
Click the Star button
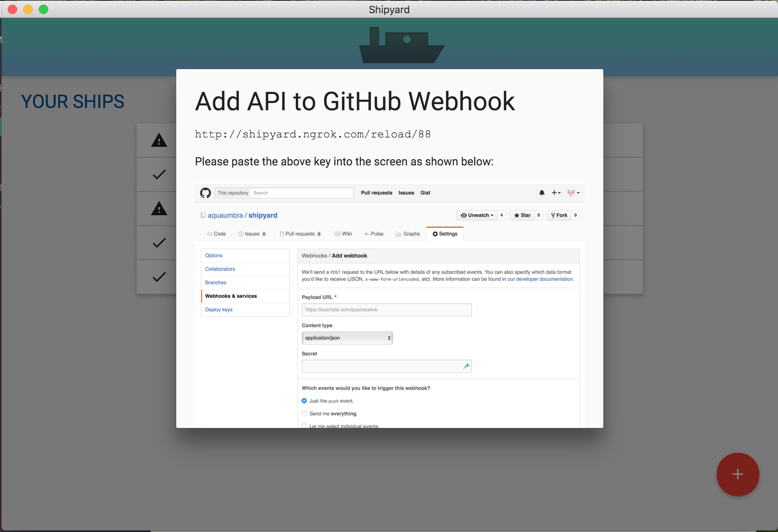point(522,215)
